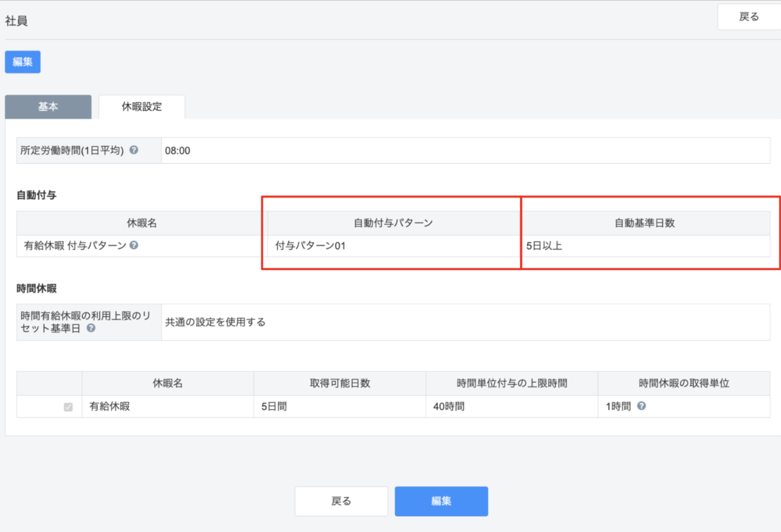
Task: Click help icon next to 所定労働時間(1日平均)
Action: pyautogui.click(x=134, y=150)
